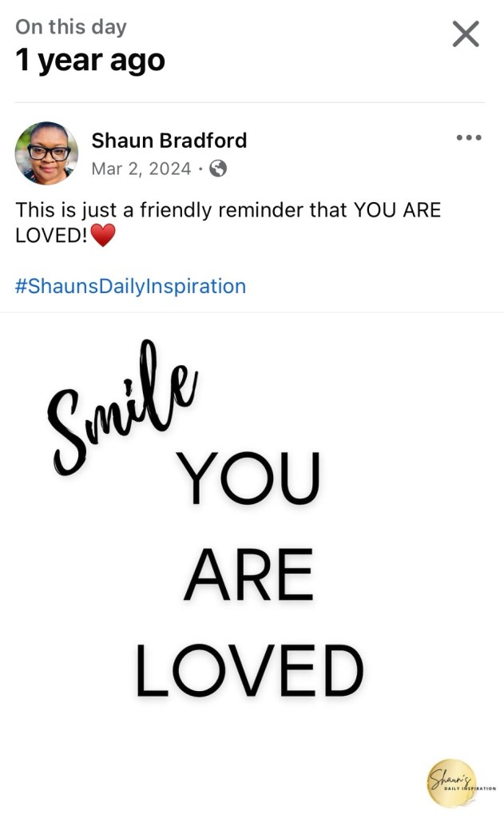Image resolution: width=504 pixels, height=818 pixels.
Task: Click the "1 year ago" heading
Action: point(90,61)
